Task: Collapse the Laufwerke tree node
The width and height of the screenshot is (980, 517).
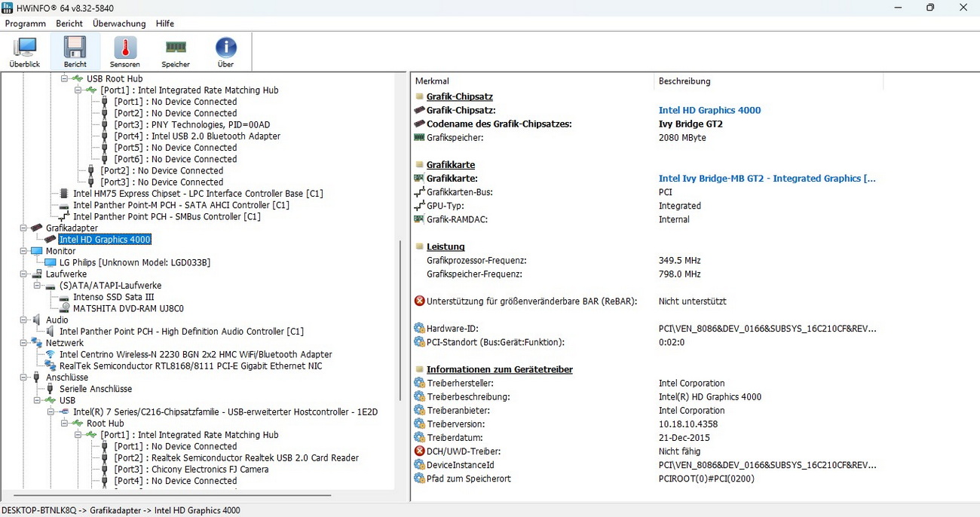Action: point(25,274)
